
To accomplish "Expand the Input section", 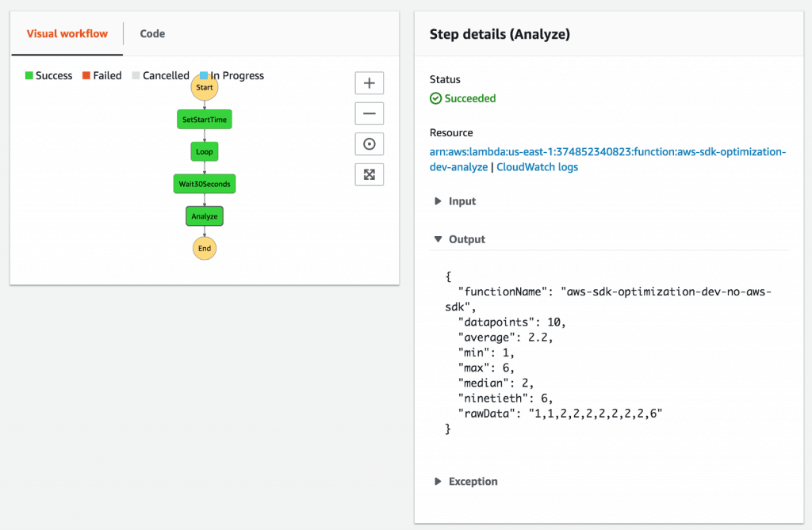I will coord(455,201).
